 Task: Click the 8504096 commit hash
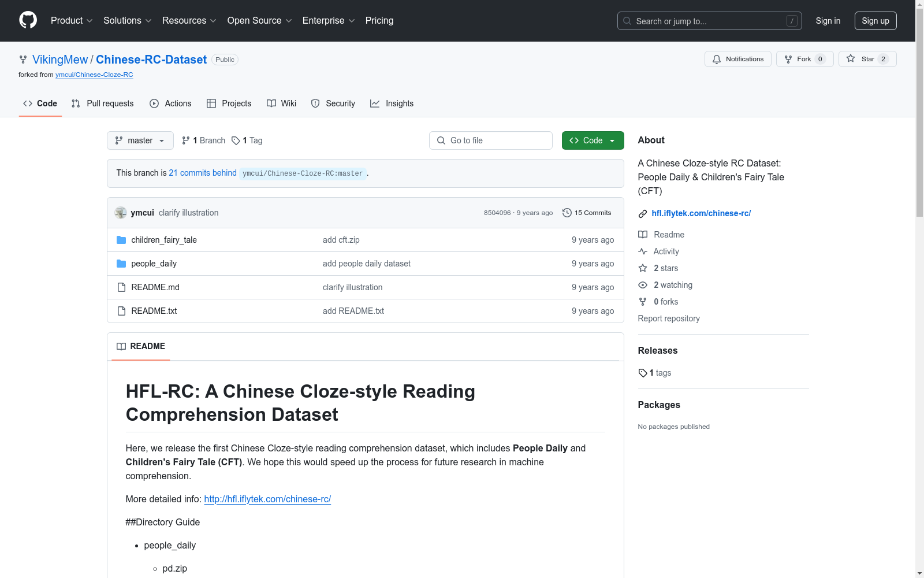click(497, 213)
